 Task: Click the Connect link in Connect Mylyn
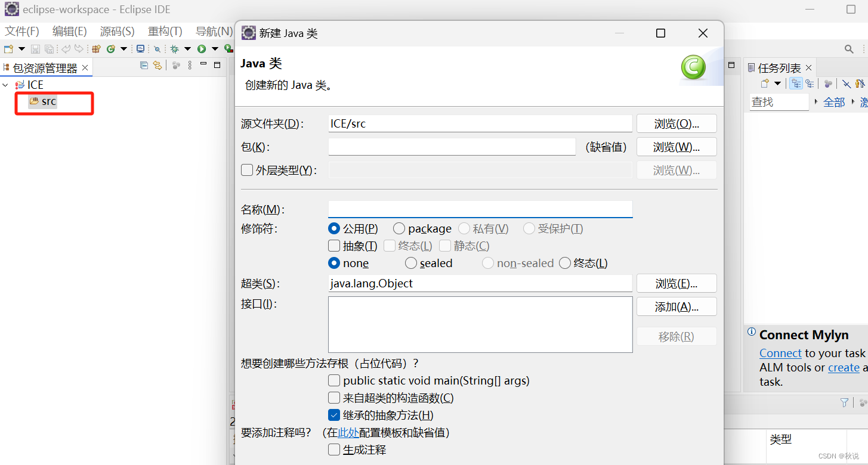click(x=780, y=353)
